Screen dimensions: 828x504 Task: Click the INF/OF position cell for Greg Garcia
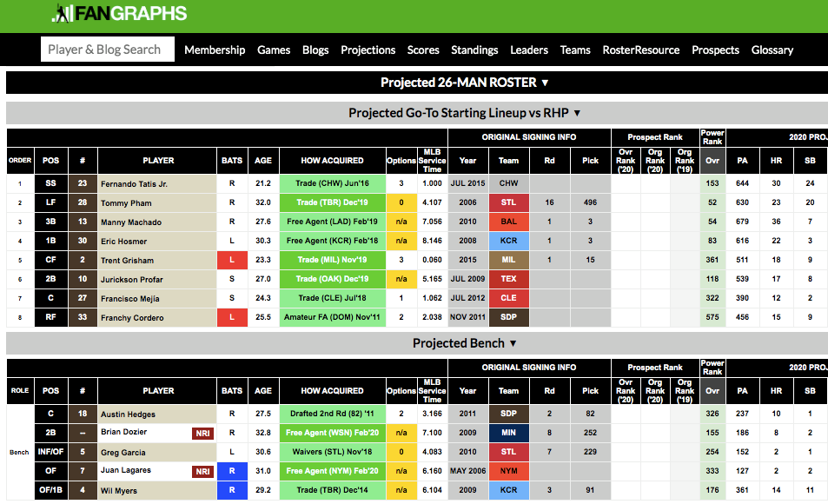50,452
